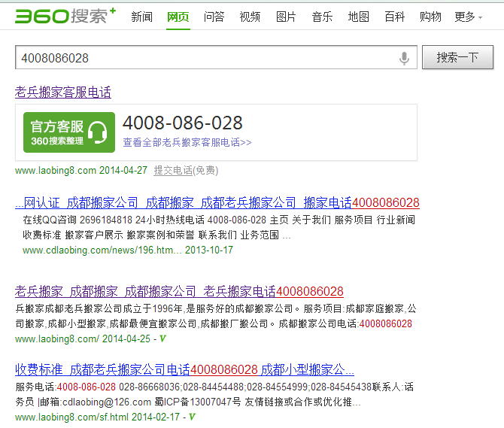Click www.cdlaobing.com/news/196.htm URL text
504x428 pixels.
tap(102, 250)
